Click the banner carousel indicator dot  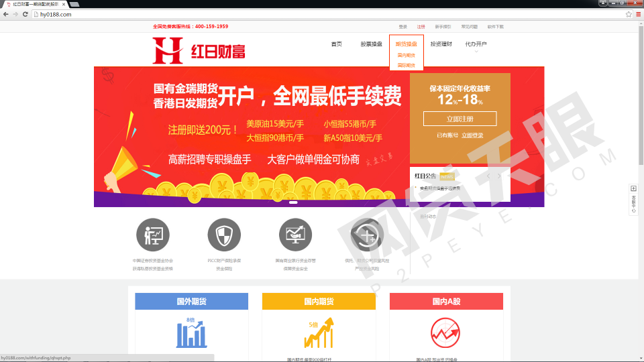click(x=293, y=202)
